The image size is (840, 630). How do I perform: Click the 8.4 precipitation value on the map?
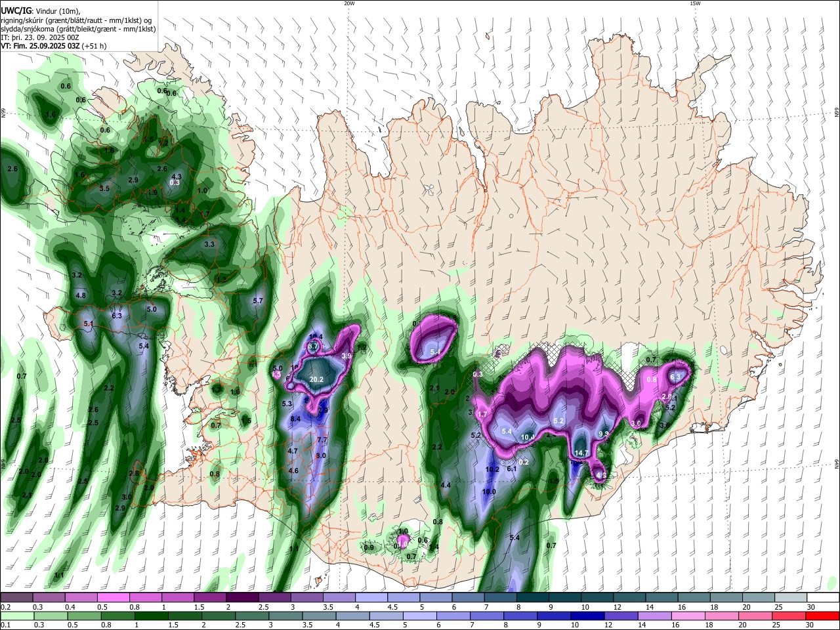pos(295,419)
